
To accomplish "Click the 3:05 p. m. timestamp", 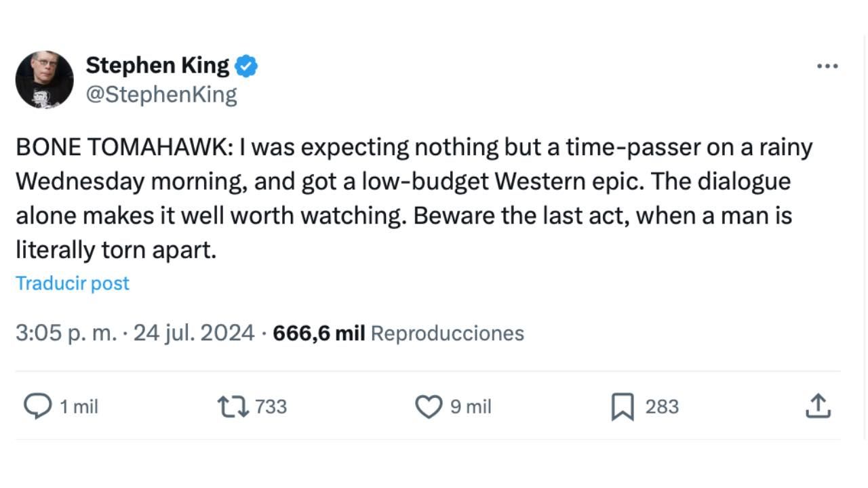I will pos(66,333).
